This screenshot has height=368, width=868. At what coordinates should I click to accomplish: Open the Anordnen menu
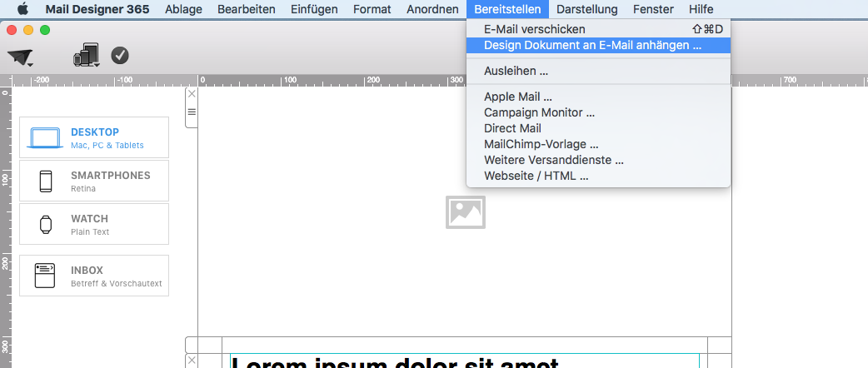pyautogui.click(x=432, y=9)
